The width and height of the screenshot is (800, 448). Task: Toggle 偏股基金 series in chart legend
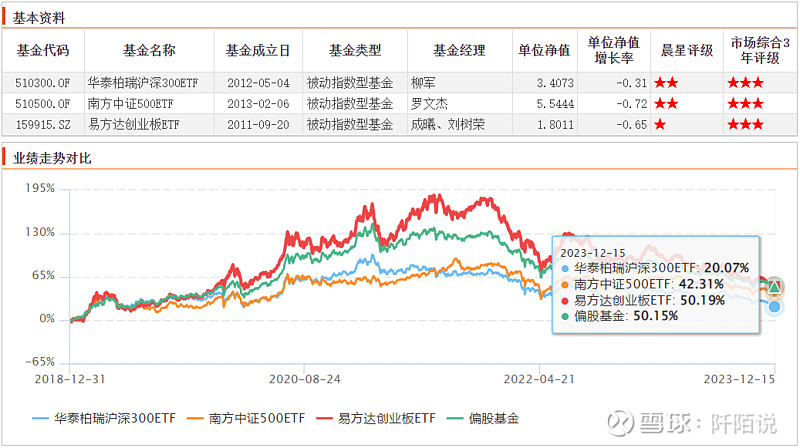coord(483,418)
